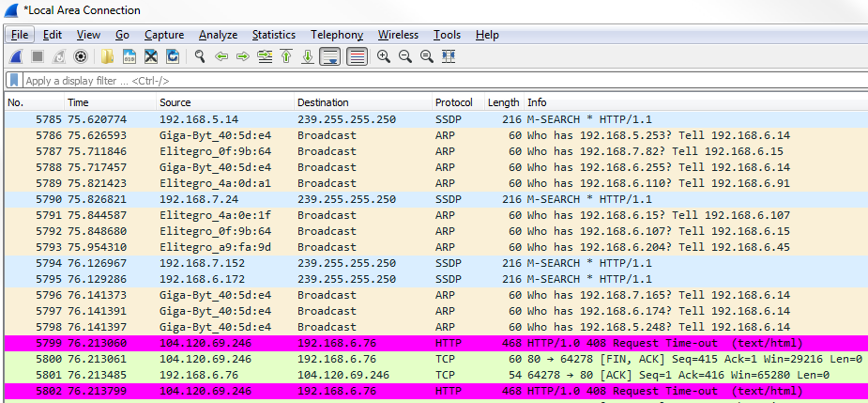
Task: Open the capture options gear icon
Action: click(x=81, y=56)
